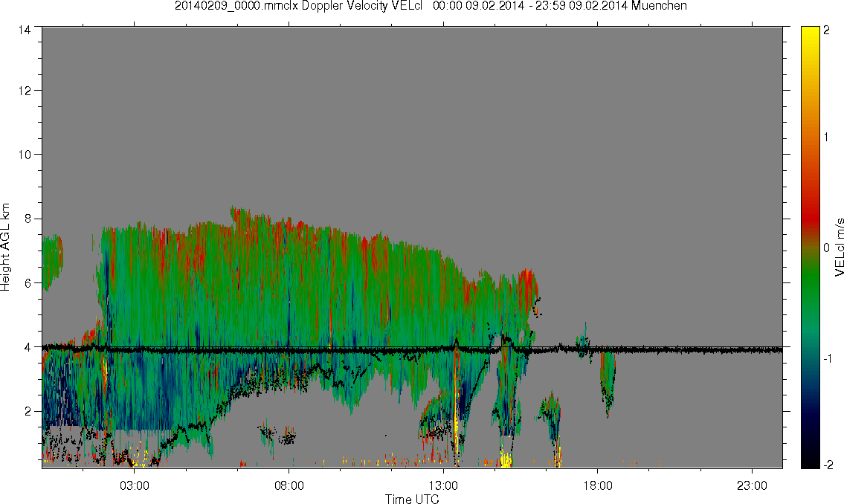
Task: Click the height label '8'
Action: pos(28,219)
